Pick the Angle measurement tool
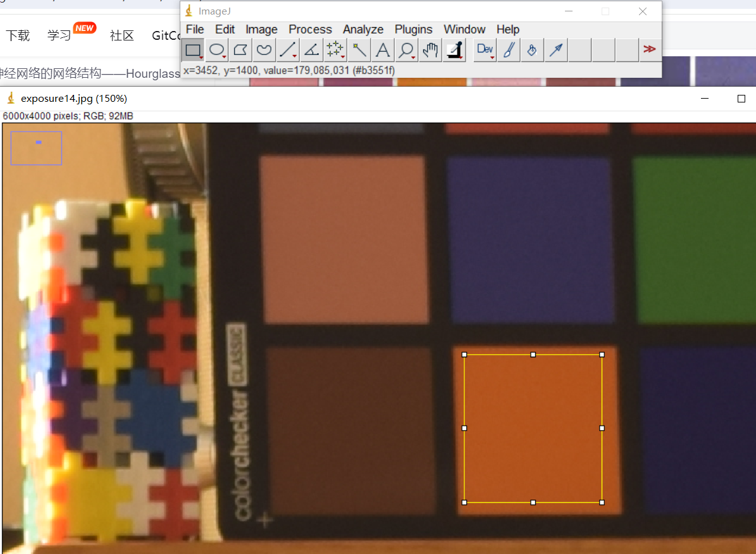The image size is (756, 554). (x=311, y=50)
